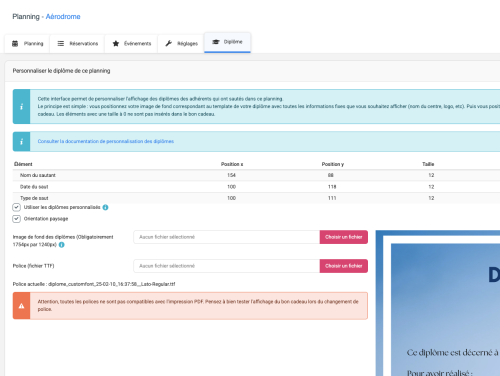The width and height of the screenshot is (500, 376).
Task: Click the warning triangle icon in orange alert
Action: coord(21,306)
